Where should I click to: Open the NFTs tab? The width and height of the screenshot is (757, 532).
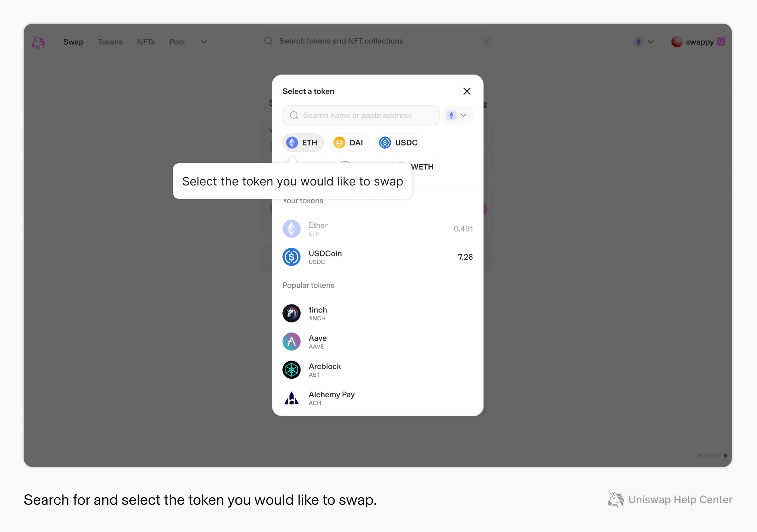pyautogui.click(x=146, y=42)
